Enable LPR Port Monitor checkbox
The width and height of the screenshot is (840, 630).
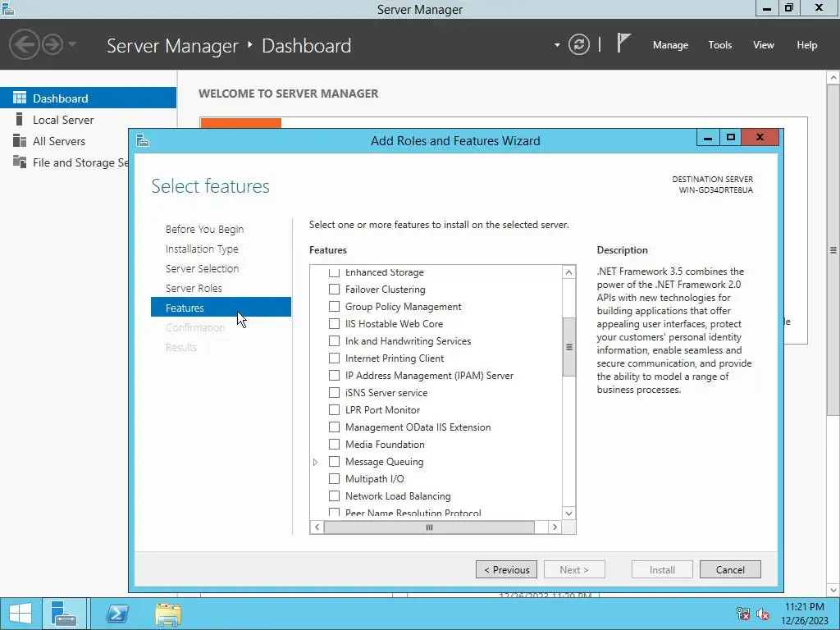335,410
